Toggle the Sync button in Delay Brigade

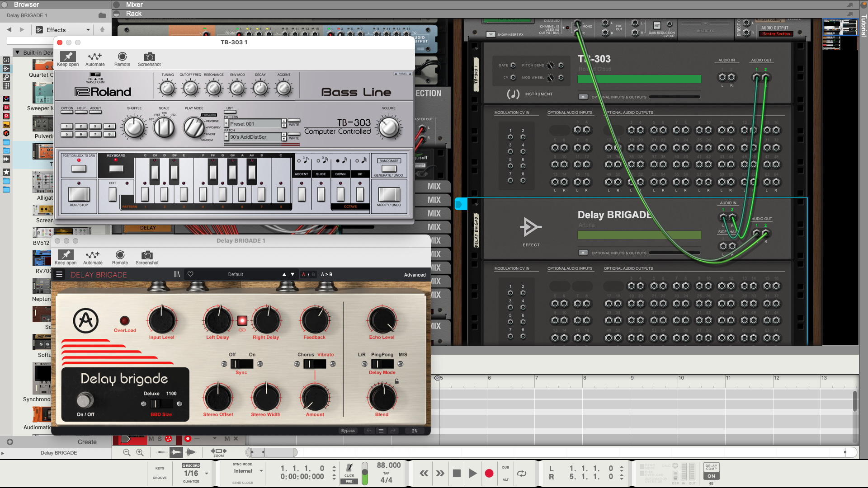point(241,363)
